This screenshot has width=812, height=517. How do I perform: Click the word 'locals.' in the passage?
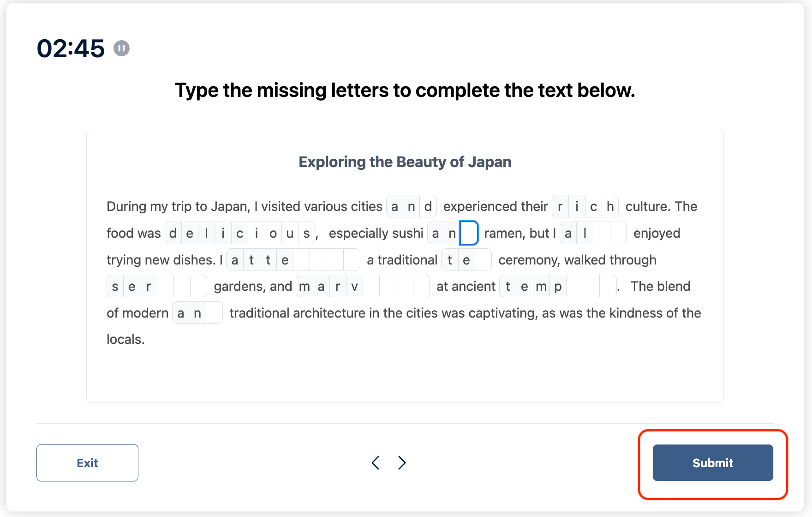click(125, 339)
